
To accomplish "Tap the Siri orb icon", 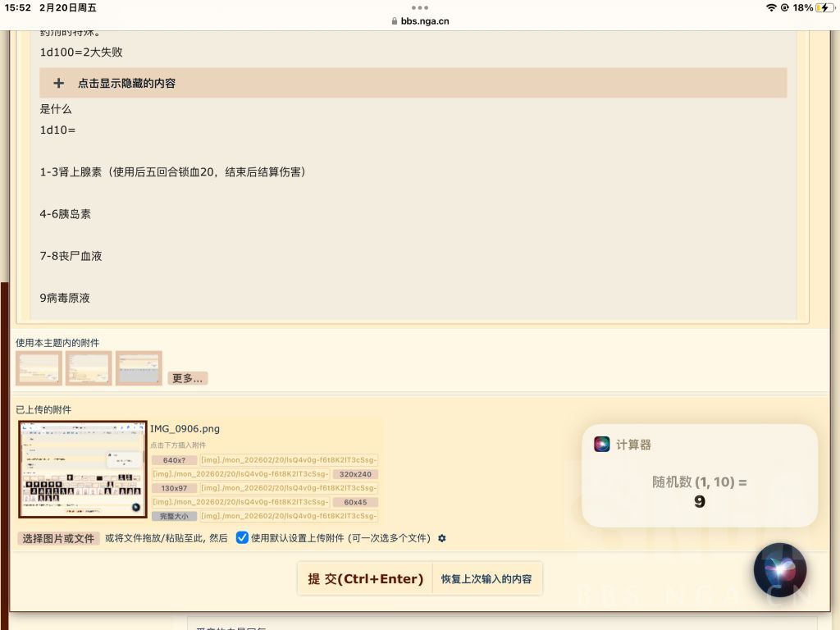I will tap(780, 570).
